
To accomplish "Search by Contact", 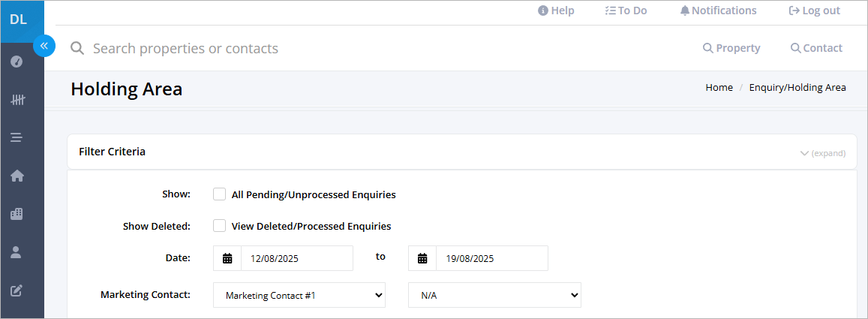I will pyautogui.click(x=816, y=48).
